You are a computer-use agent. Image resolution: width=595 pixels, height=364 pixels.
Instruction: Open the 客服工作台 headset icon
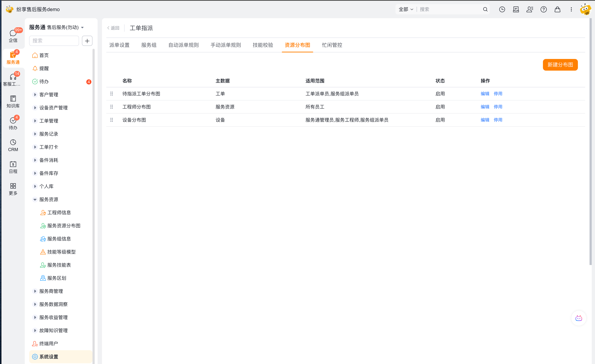pyautogui.click(x=12, y=79)
